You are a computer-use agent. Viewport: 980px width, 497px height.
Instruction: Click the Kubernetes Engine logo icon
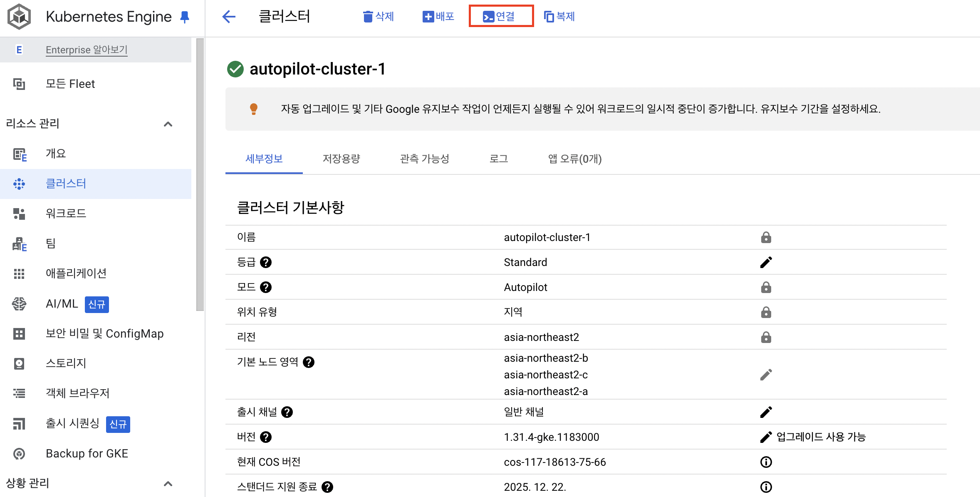pyautogui.click(x=19, y=17)
